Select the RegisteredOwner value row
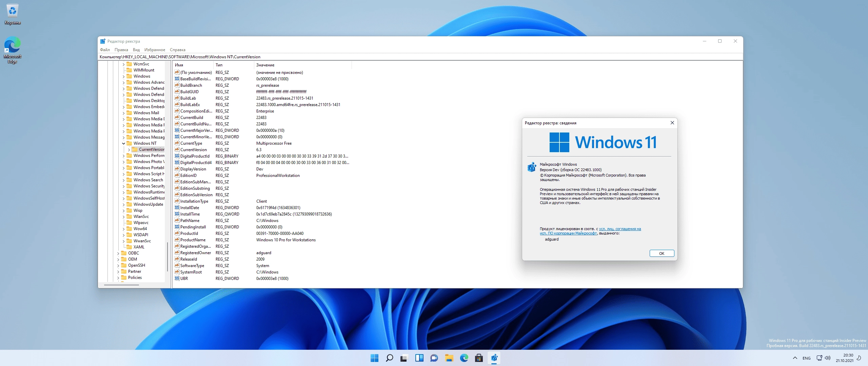 pos(262,253)
